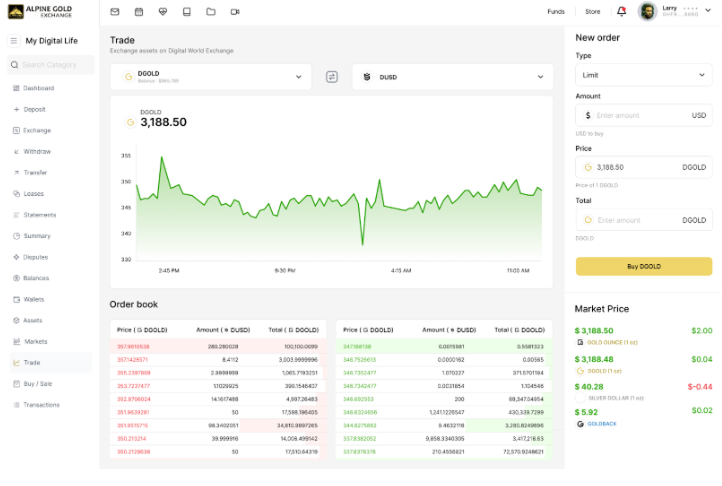This screenshot has width=722, height=486.
Task: Open the DGOLD asset dropdown
Action: click(x=211, y=76)
